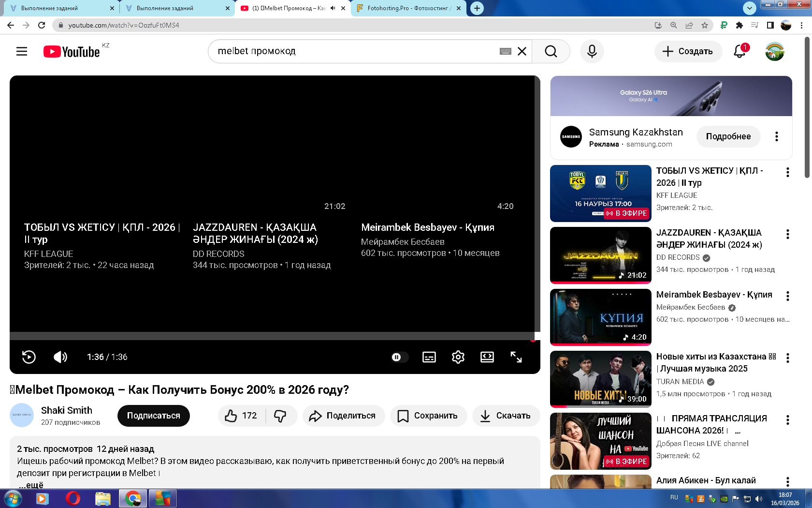Switch to first Выполнение заданий tab
The image size is (812, 508).
click(x=62, y=8)
